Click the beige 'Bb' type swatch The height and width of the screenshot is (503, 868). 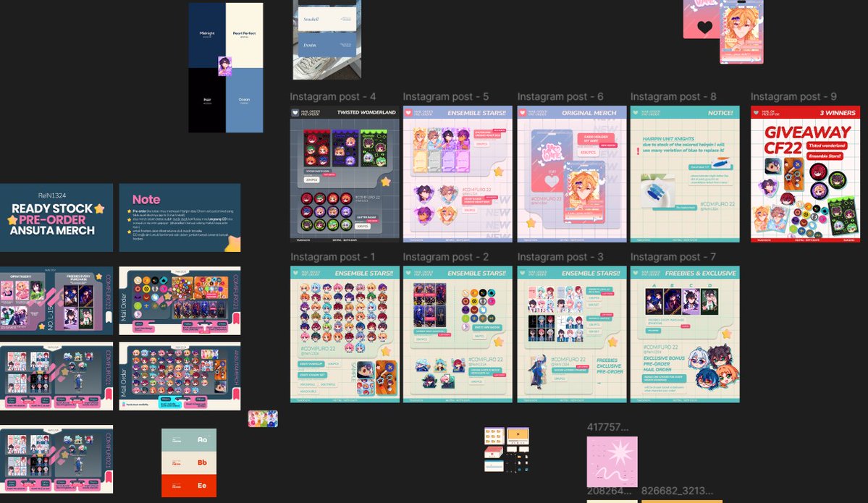[189, 462]
